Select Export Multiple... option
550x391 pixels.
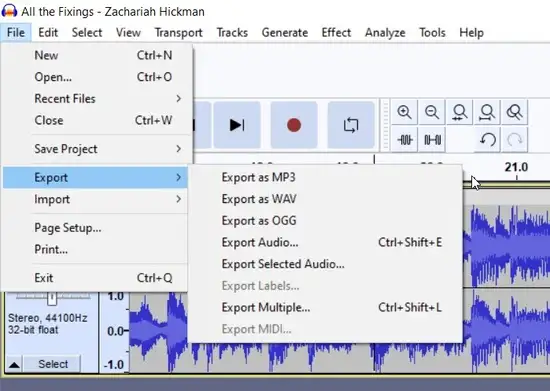325,308
